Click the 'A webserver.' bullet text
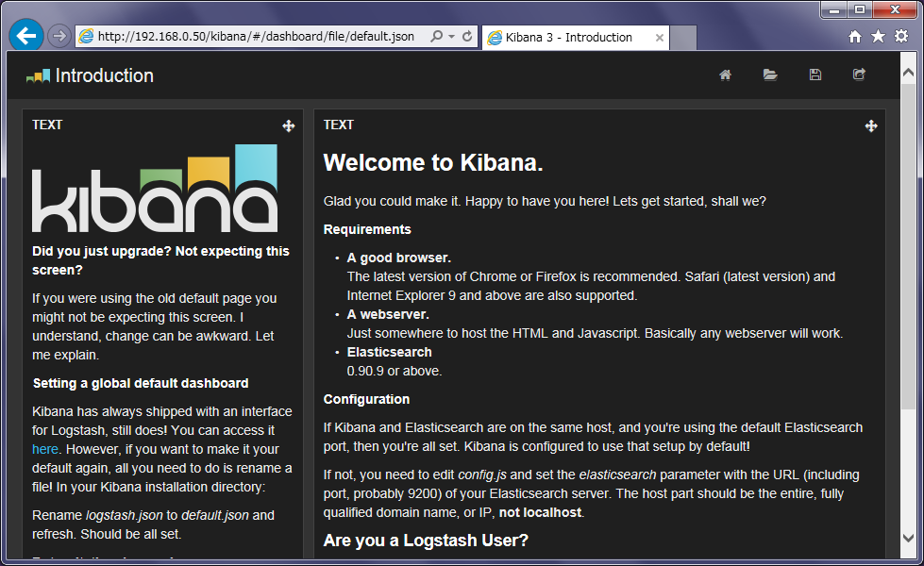Image resolution: width=924 pixels, height=566 pixels. [388, 314]
